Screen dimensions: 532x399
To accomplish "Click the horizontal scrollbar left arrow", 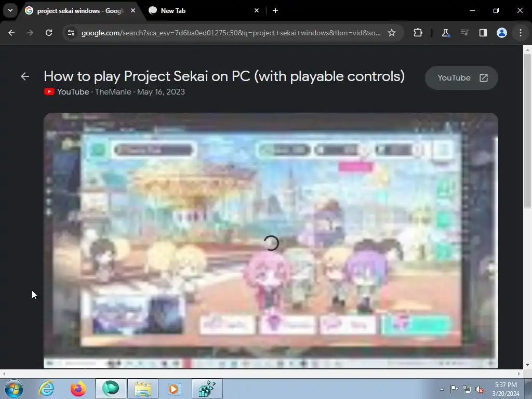I will 4,374.
